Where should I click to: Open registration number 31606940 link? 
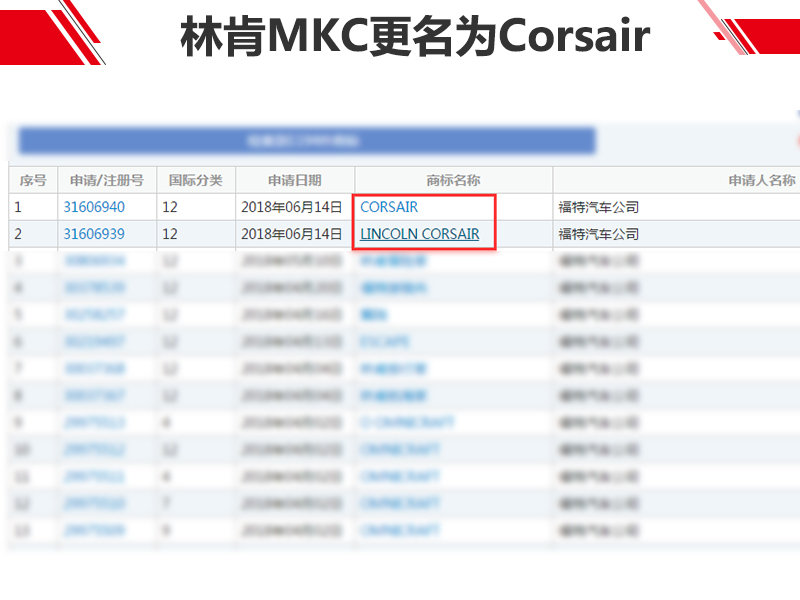click(x=94, y=207)
